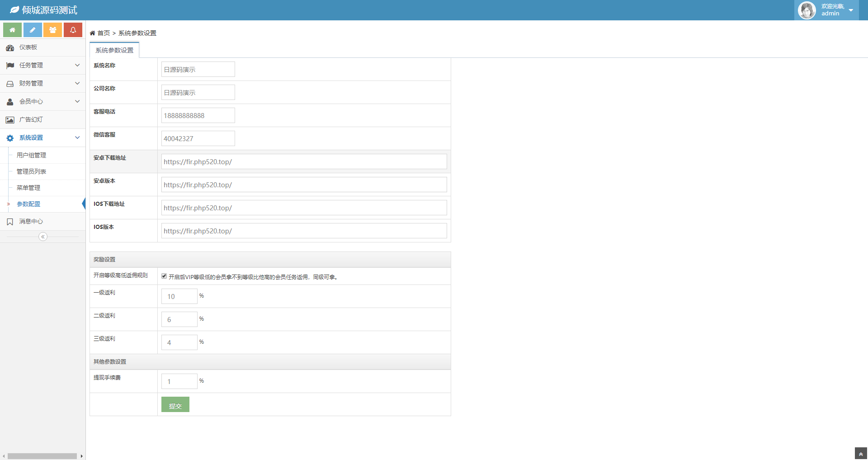Screen dimensions: 868x460
Task: Expand the 任务管理 menu chevron
Action: 77,65
